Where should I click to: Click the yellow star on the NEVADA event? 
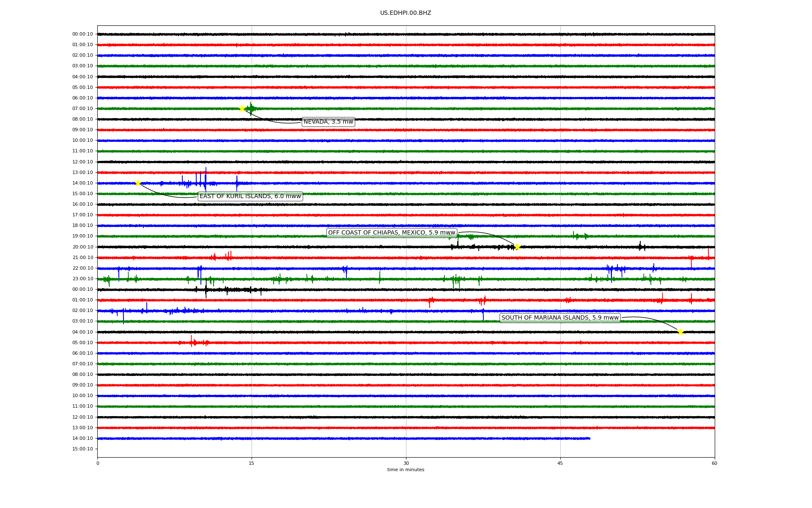pyautogui.click(x=242, y=108)
